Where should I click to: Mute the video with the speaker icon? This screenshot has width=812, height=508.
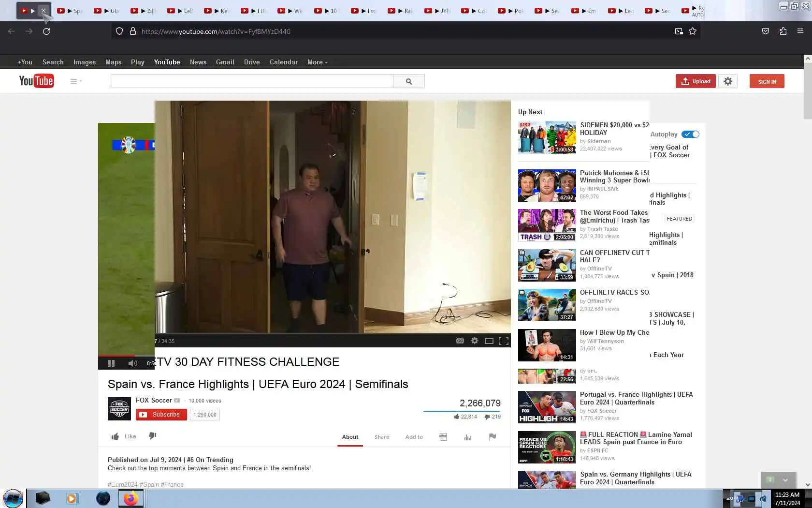[x=132, y=363]
